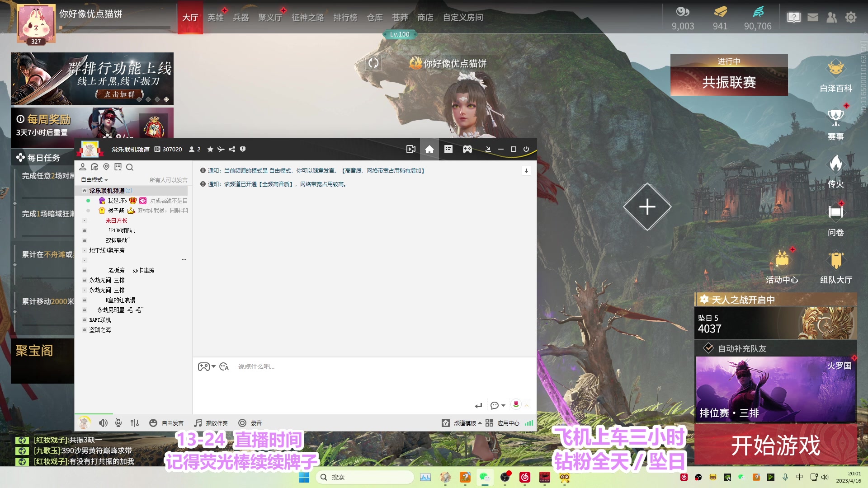Image resolution: width=868 pixels, height=488 pixels.
Task: Open the game settings gear icon
Action: 851,17
